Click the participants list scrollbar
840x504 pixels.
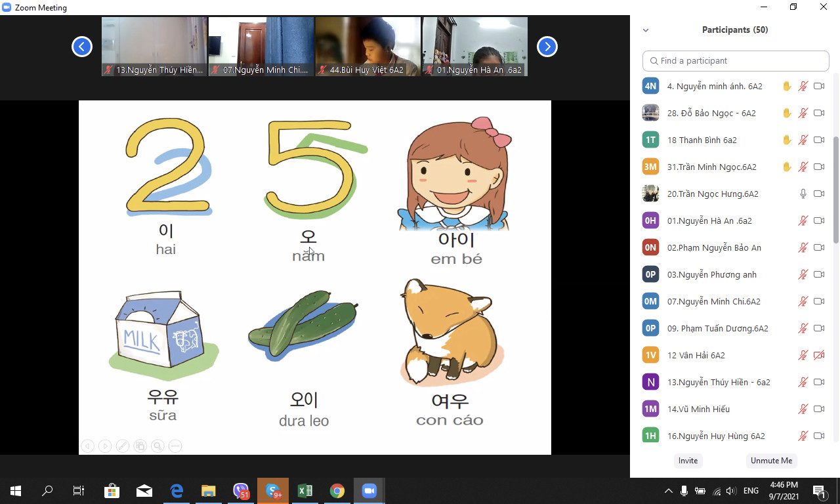click(835, 189)
